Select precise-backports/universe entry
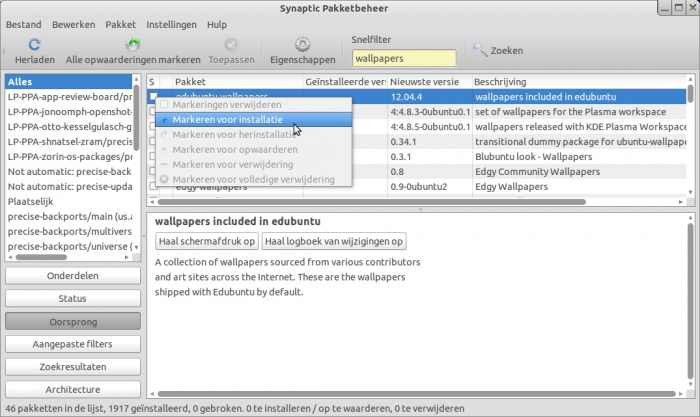 pos(69,246)
